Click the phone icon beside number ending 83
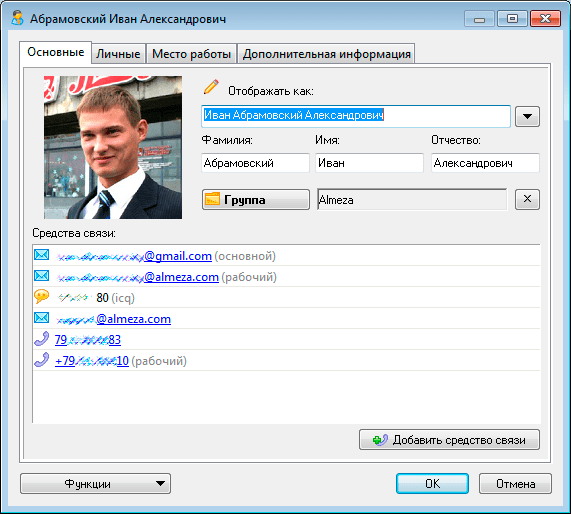This screenshot has width=571, height=514. click(x=42, y=339)
